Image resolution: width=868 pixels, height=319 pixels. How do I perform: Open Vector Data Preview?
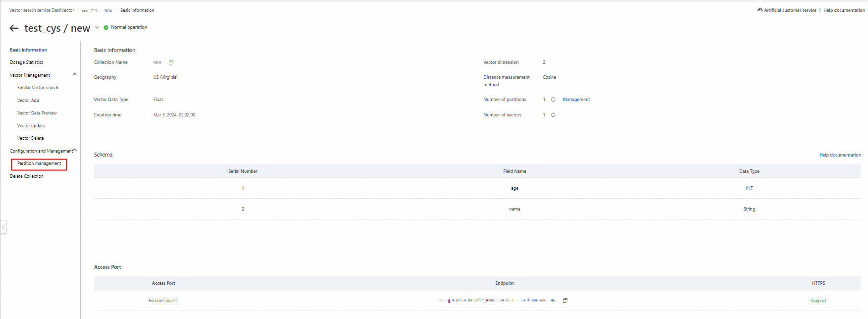tap(37, 113)
